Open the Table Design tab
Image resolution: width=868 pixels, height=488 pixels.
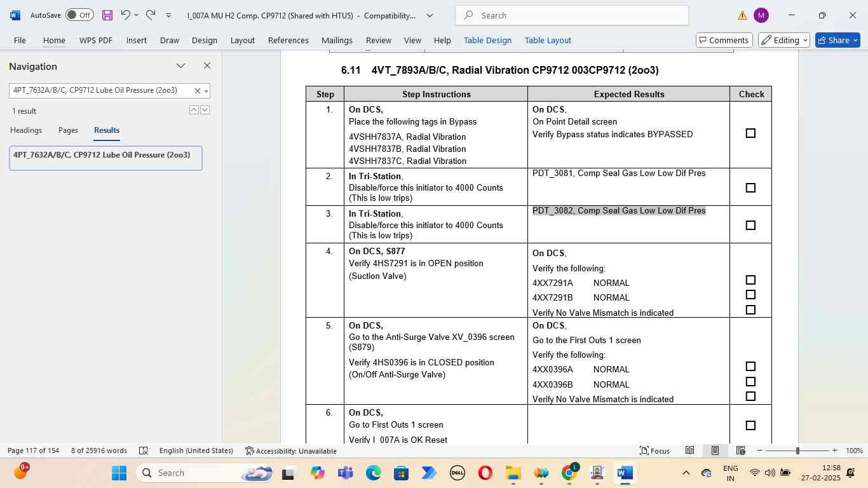pyautogui.click(x=487, y=40)
